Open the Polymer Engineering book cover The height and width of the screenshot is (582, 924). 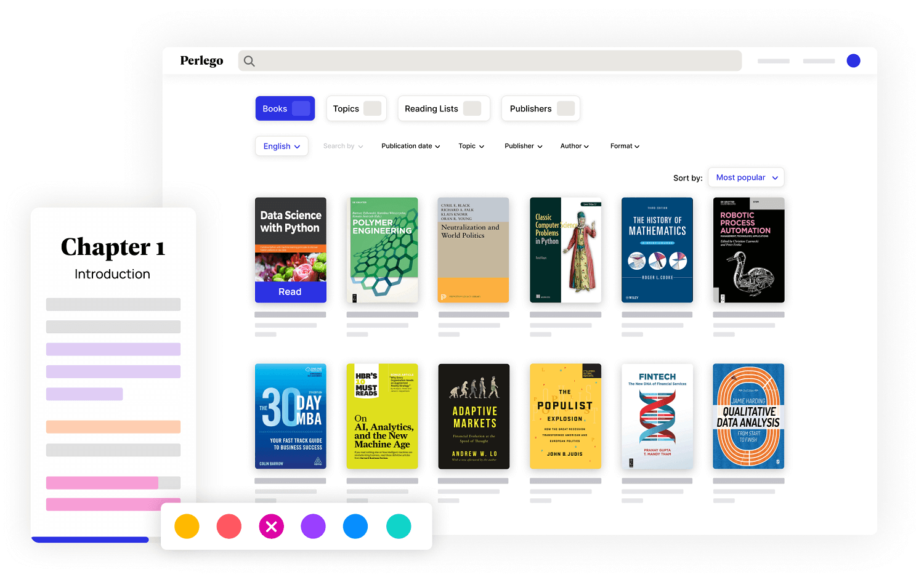point(383,250)
